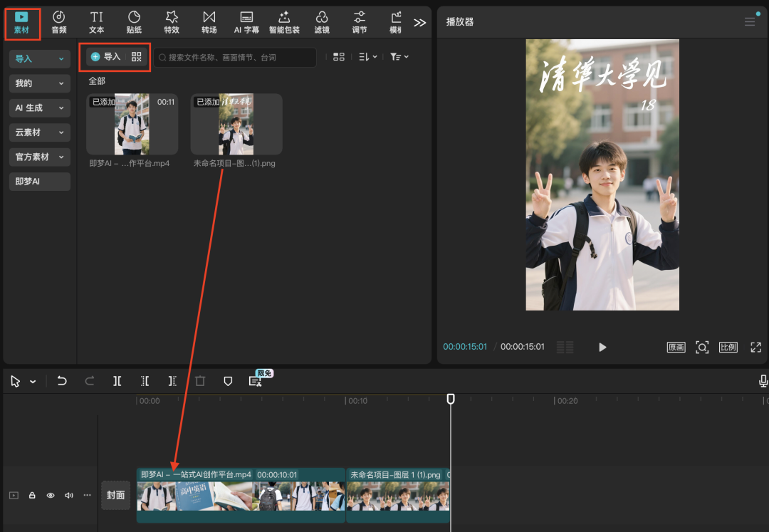The width and height of the screenshot is (769, 532).
Task: Click the split clip icon in timeline toolbar
Action: point(117,380)
